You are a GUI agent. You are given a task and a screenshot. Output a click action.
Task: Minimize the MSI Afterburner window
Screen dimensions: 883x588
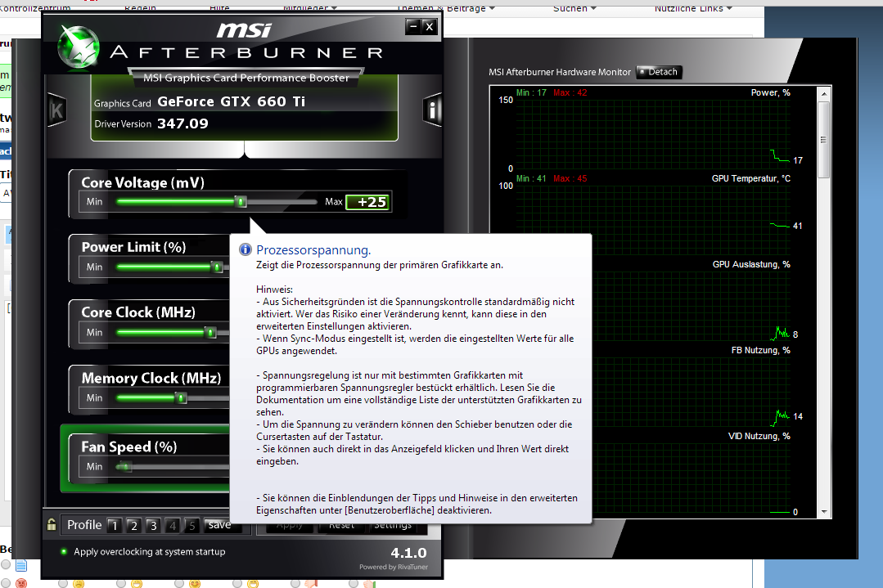click(x=413, y=26)
